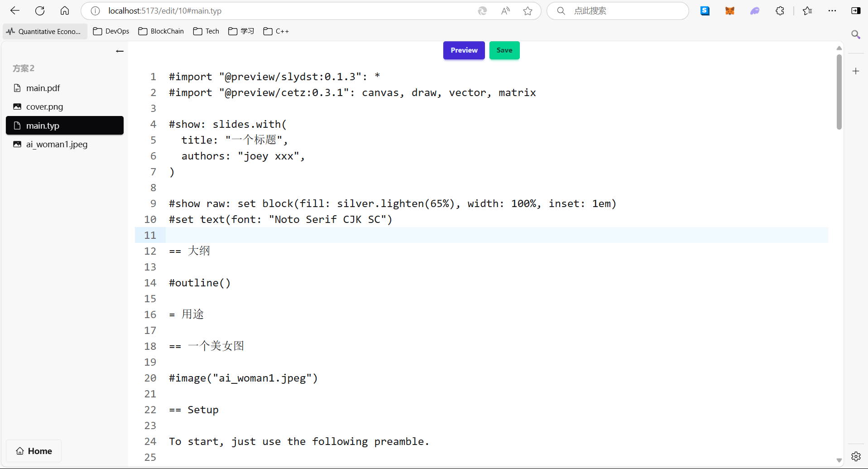Screen dimensions: 868x469
Task: Add page to favorites star icon
Action: [528, 11]
